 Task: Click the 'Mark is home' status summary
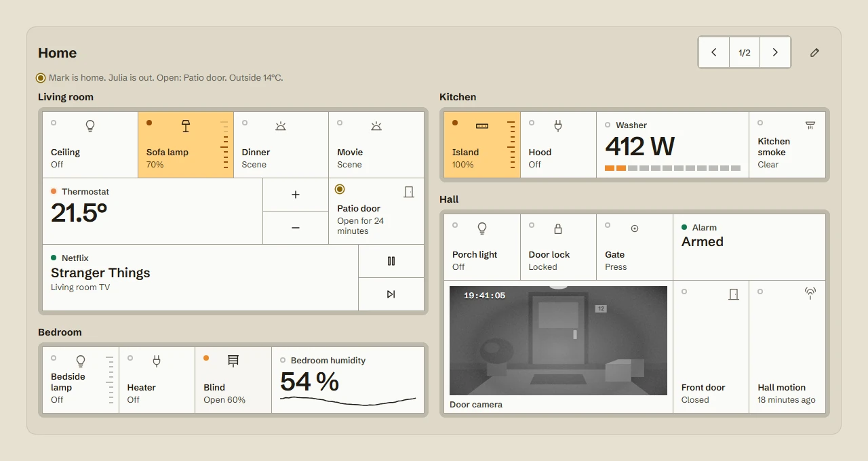[x=165, y=78]
